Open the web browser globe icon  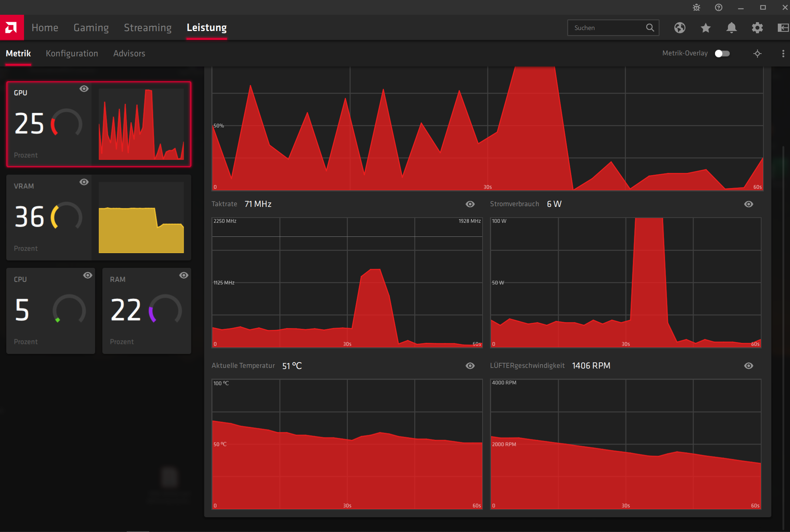pos(680,28)
